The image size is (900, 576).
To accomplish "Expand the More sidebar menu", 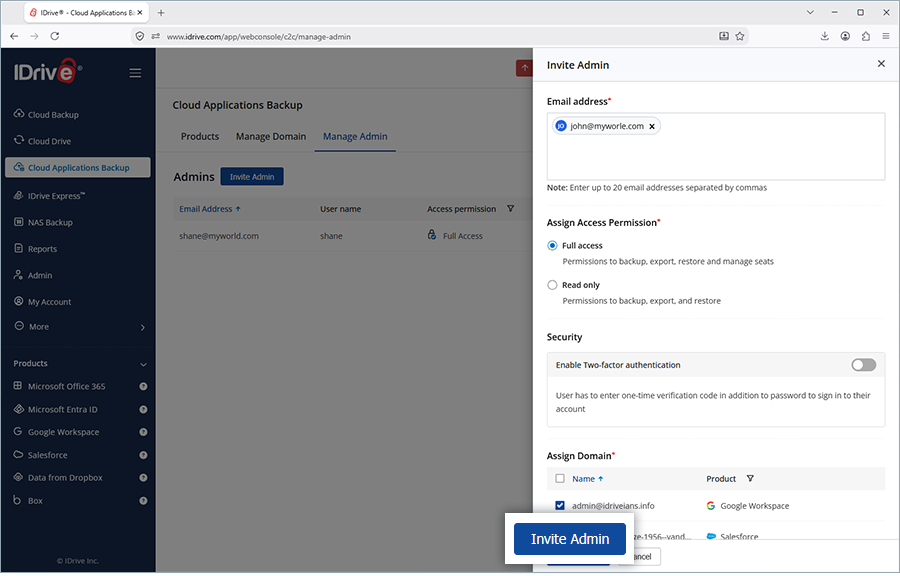I will pos(79,326).
